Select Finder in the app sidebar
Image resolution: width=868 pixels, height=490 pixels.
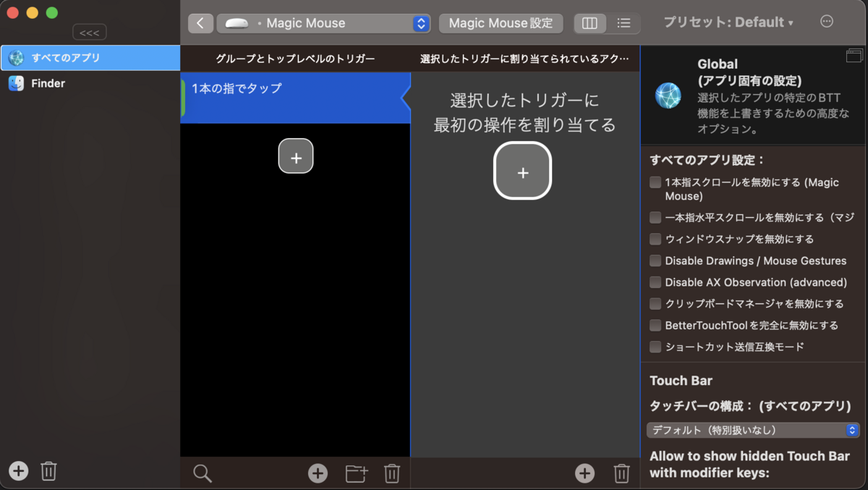tap(90, 83)
